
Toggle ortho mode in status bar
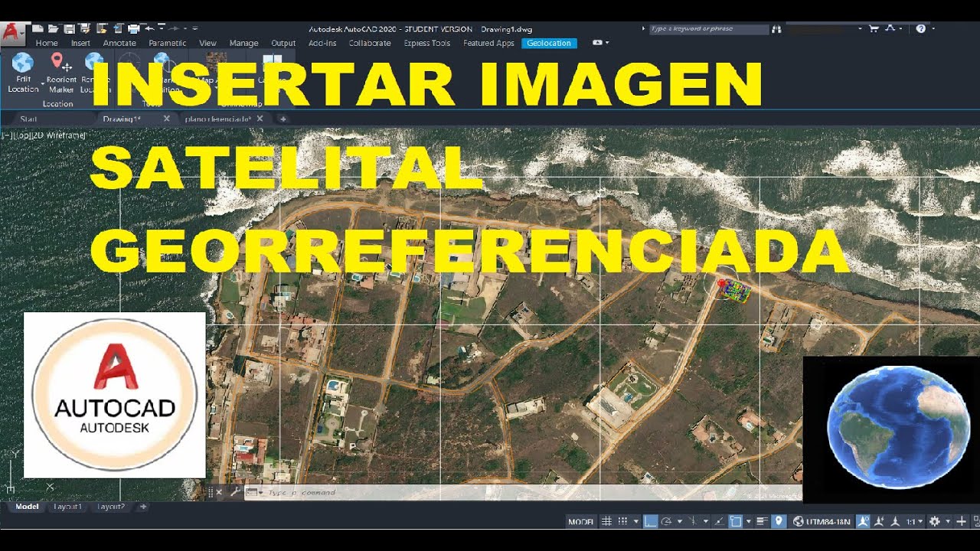pyautogui.click(x=651, y=521)
